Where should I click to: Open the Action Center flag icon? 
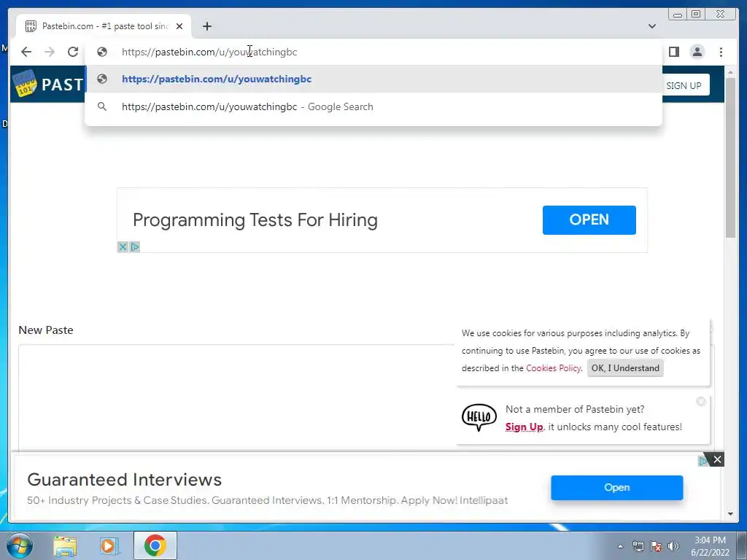click(x=656, y=546)
